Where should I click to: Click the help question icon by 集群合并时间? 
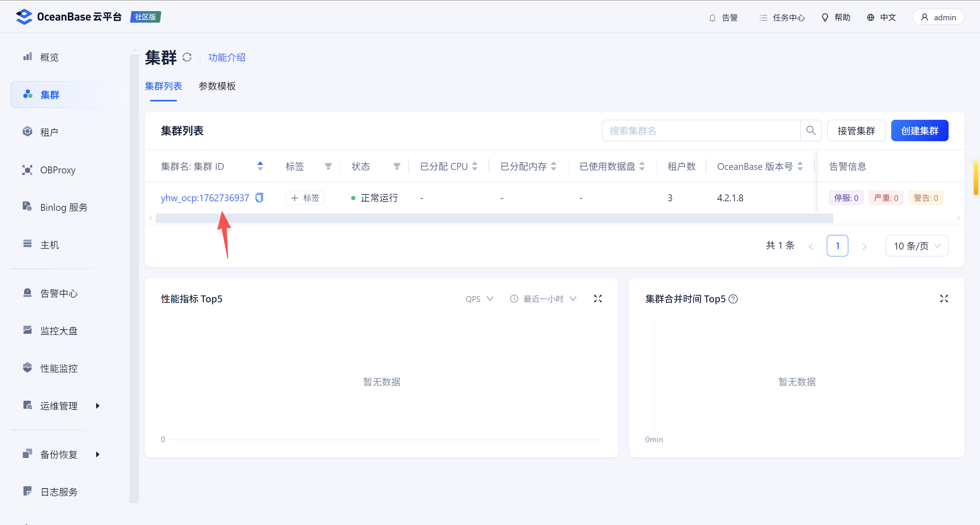tap(733, 299)
